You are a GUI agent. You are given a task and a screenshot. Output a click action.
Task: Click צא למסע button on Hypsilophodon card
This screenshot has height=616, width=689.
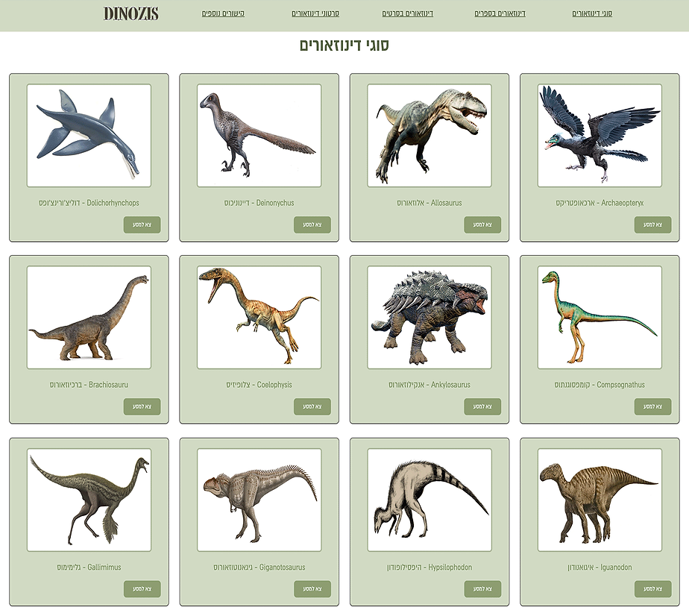[482, 588]
